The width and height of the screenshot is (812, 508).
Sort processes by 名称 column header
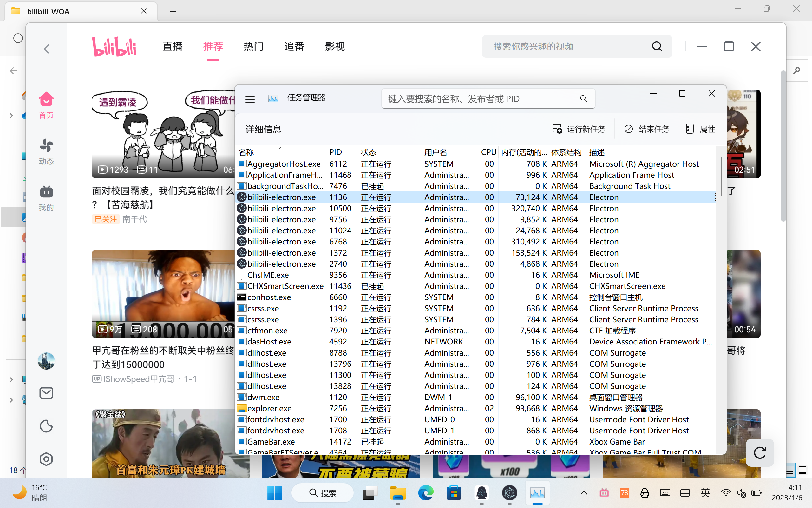281,152
